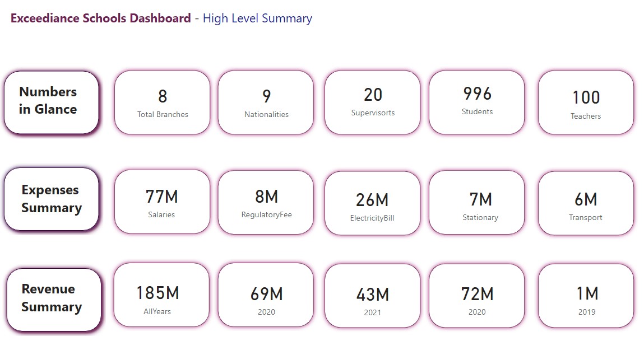644x355 pixels.
Task: Click the Exceediance Schools Dashboard title
Action: pos(100,18)
